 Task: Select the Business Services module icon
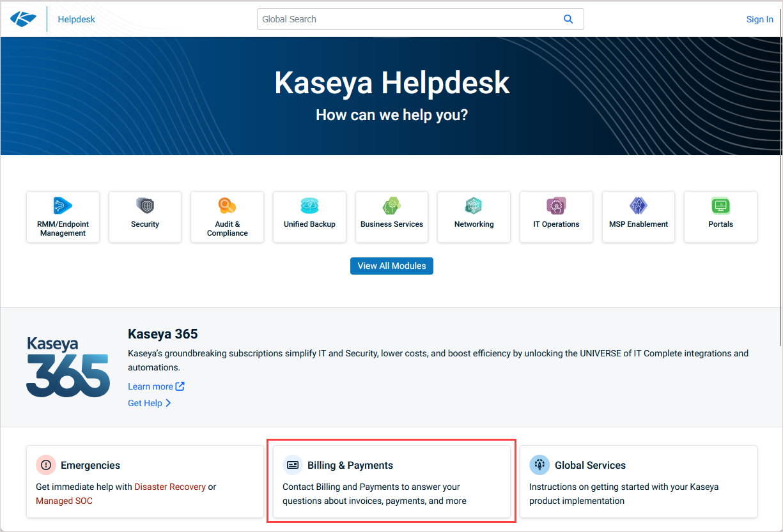391,206
